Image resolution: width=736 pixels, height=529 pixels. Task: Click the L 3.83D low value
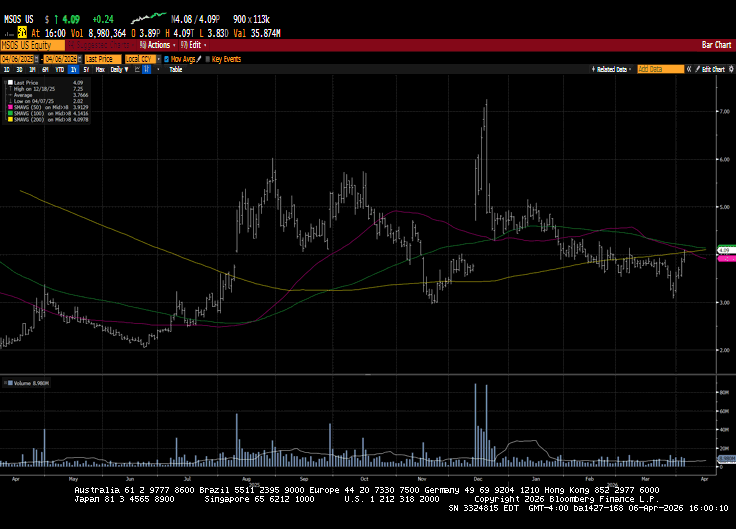coord(214,33)
